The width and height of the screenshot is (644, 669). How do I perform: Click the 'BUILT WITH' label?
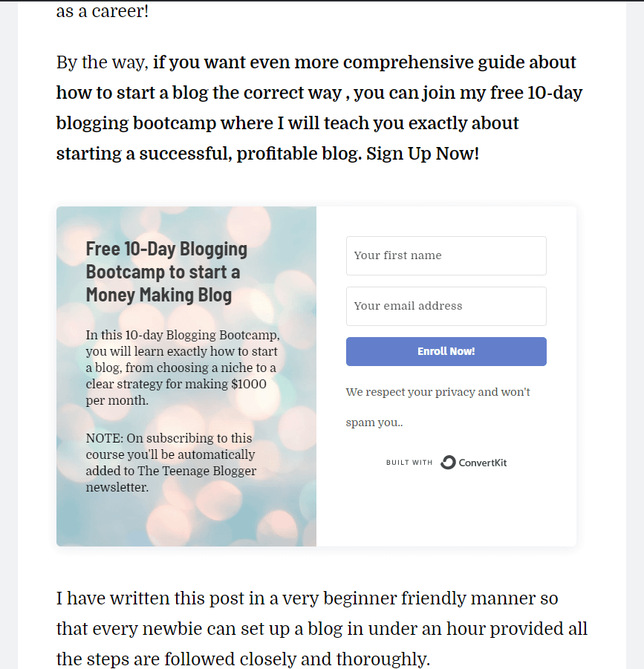point(409,463)
